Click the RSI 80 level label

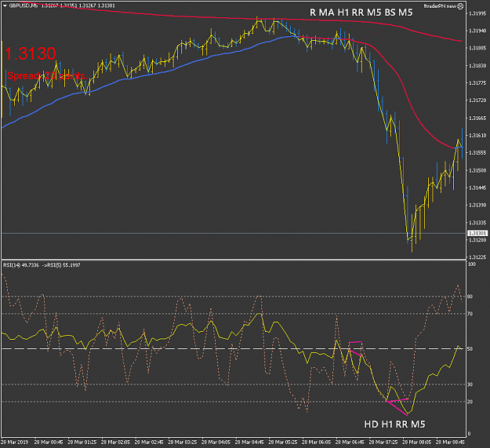(x=470, y=297)
